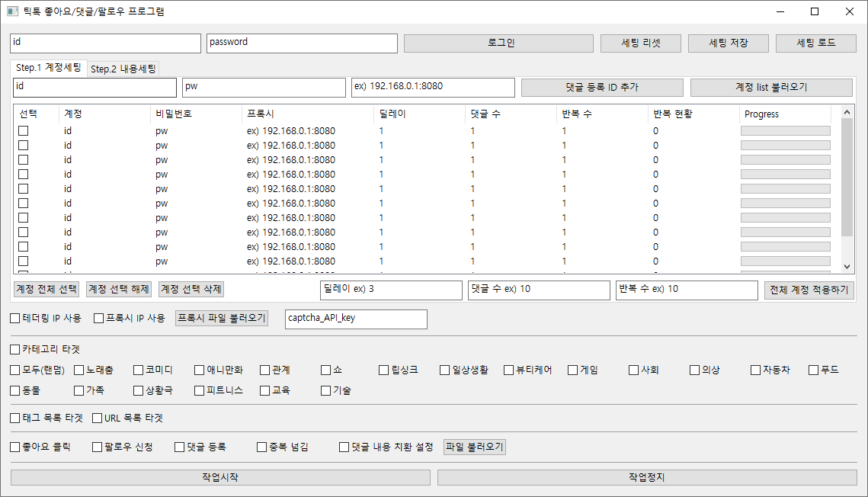Click the password input field
Image resolution: width=868 pixels, height=497 pixels.
tap(302, 43)
